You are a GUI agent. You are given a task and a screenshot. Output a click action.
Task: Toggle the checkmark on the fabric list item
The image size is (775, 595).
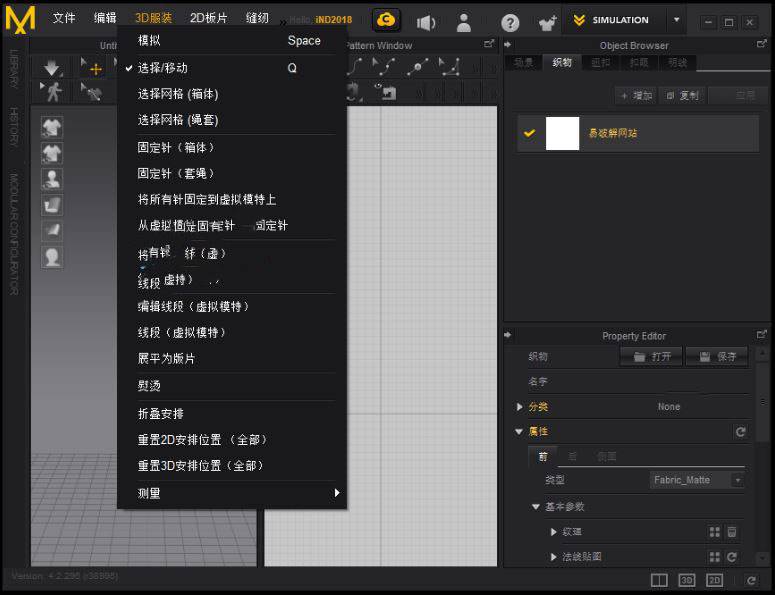pyautogui.click(x=530, y=133)
